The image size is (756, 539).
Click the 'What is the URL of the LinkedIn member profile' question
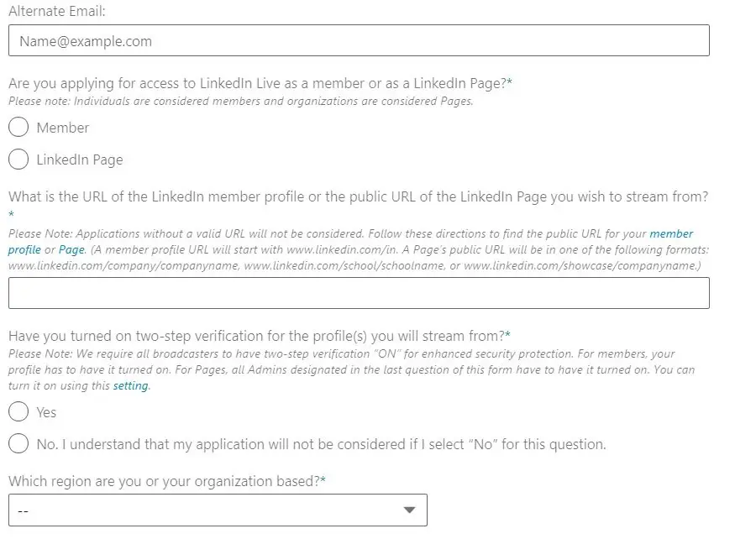coord(358,197)
